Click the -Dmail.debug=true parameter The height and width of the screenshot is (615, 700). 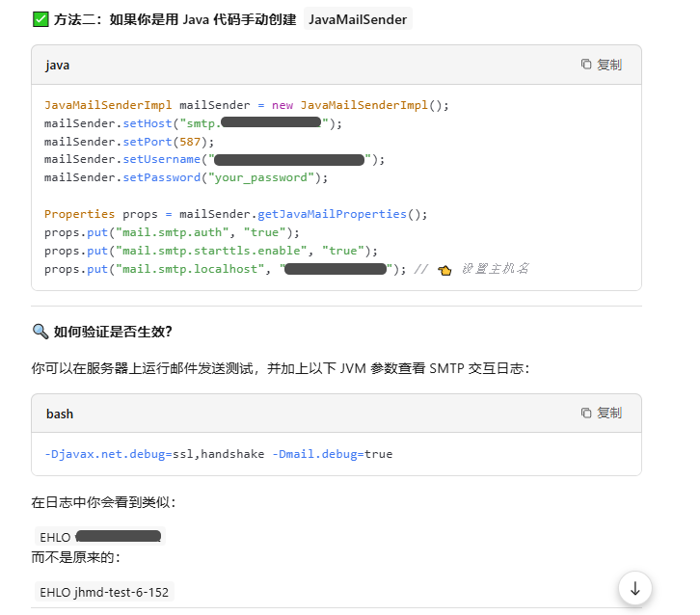coord(333,454)
